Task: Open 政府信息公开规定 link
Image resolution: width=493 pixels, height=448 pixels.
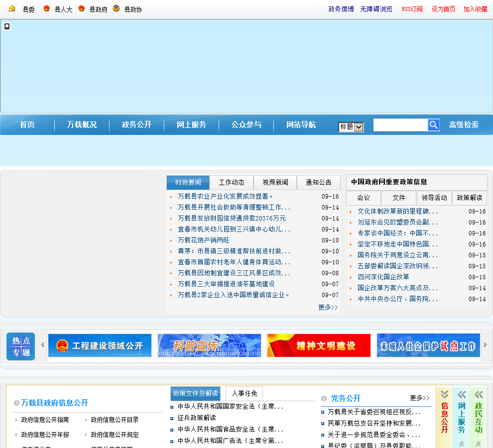Action: (115, 435)
